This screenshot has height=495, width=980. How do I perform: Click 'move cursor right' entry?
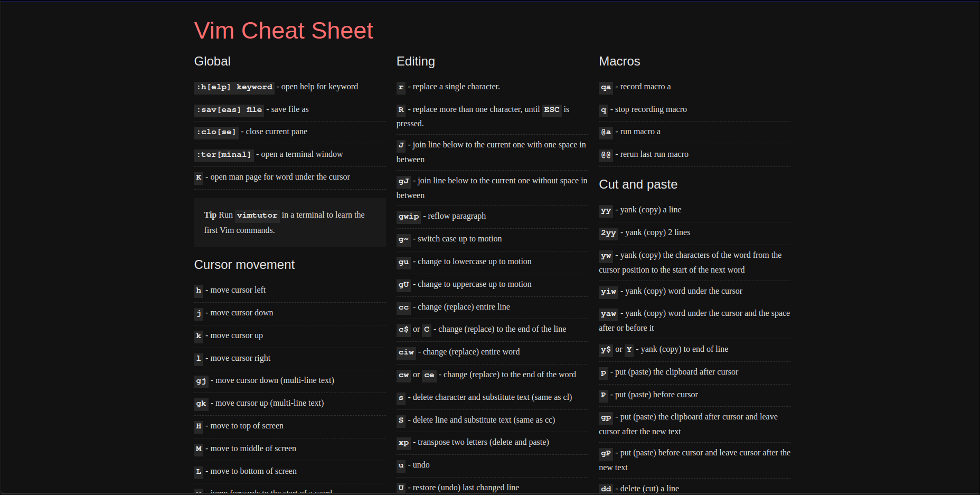pos(240,358)
